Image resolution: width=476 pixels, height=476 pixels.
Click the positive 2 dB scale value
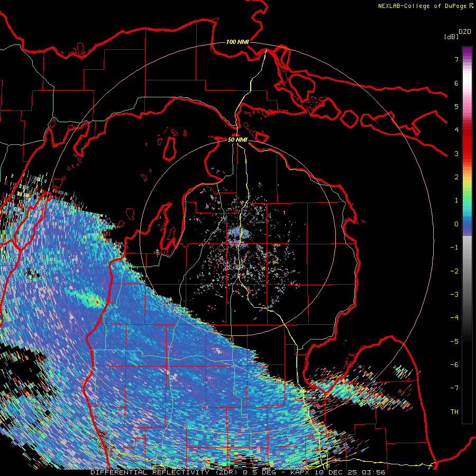coord(456,177)
